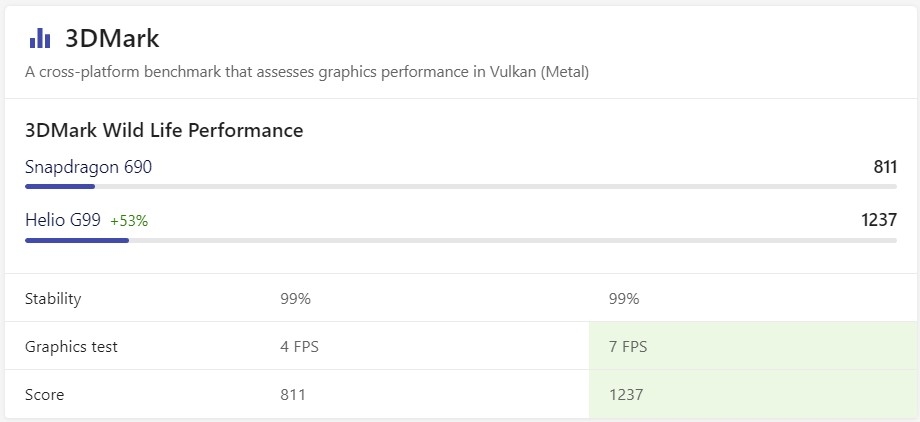Image resolution: width=920 pixels, height=422 pixels.
Task: Click the Snapdragon 690 chipset label
Action: 88,167
